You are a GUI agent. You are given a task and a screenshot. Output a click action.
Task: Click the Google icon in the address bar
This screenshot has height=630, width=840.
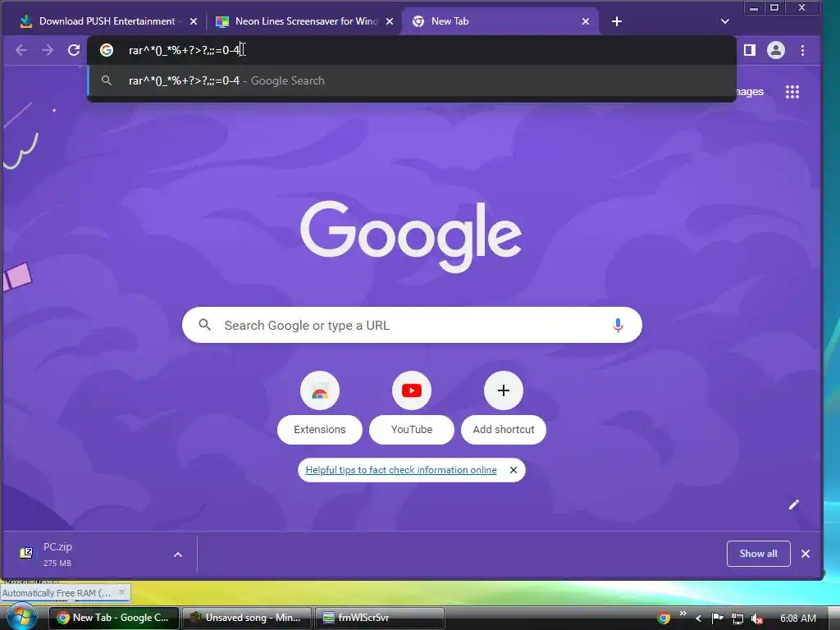point(107,50)
